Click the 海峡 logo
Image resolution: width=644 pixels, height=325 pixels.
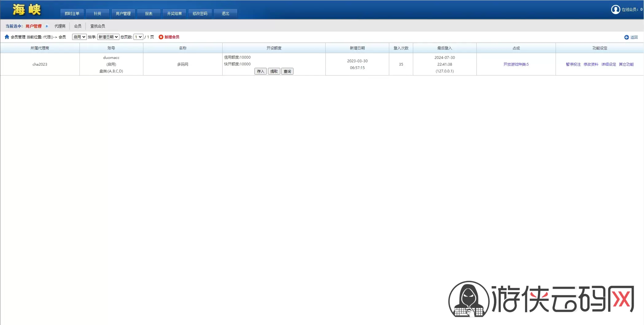click(x=27, y=10)
